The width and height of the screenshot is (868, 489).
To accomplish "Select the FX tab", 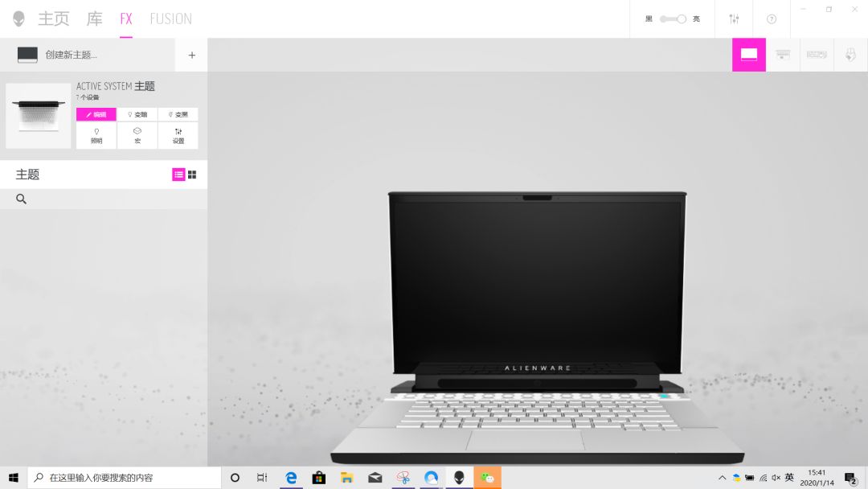I will 126,18.
